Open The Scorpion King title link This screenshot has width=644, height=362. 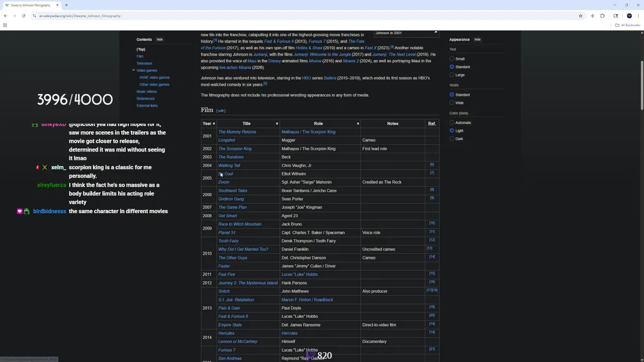pyautogui.click(x=235, y=149)
